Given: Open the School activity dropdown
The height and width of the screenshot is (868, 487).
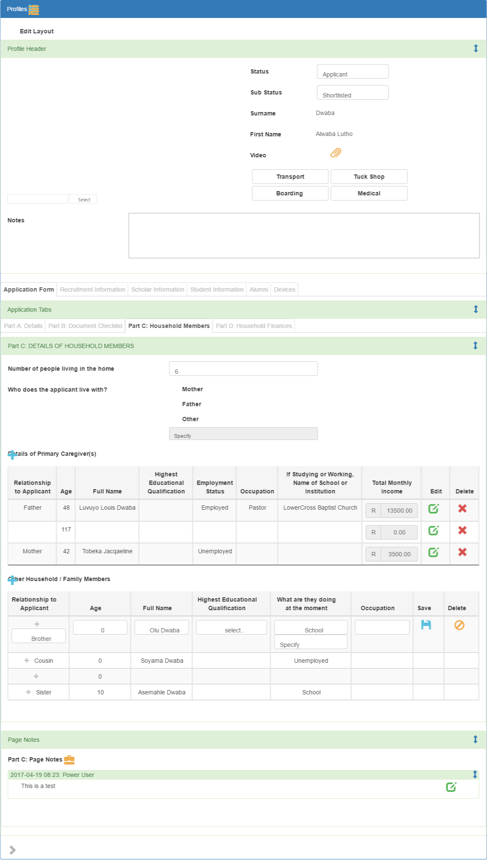Looking at the screenshot, I should pyautogui.click(x=311, y=627).
